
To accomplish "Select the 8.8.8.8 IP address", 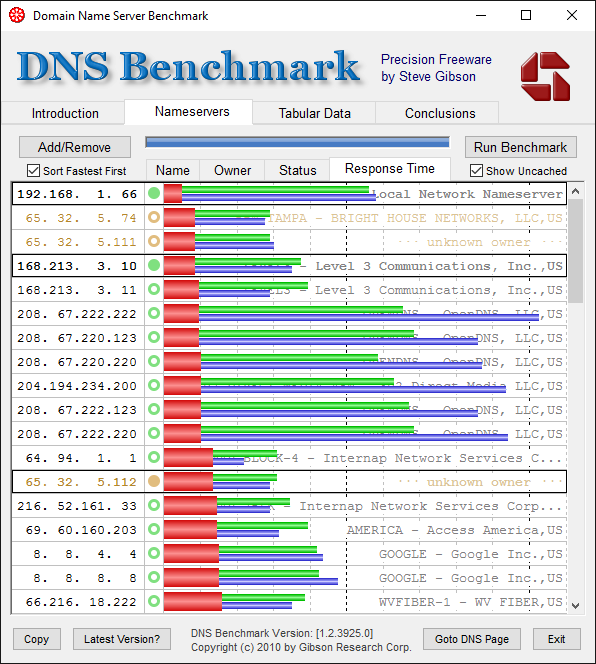I will point(85,578).
